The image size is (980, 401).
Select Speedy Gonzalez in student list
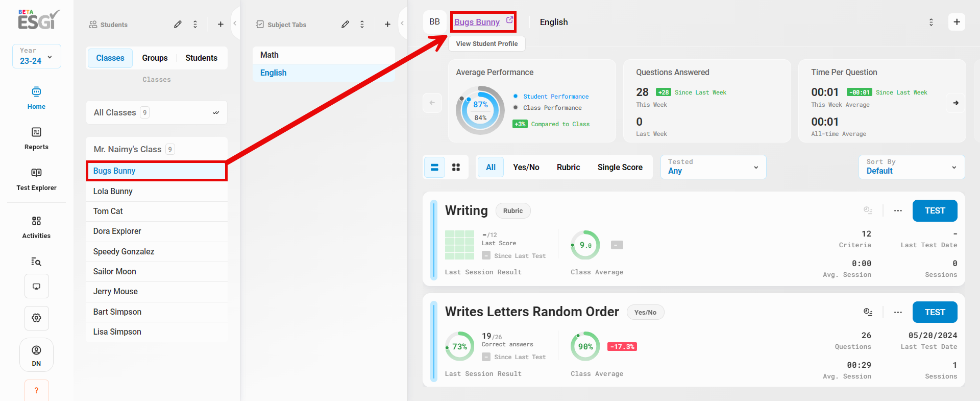click(157, 251)
